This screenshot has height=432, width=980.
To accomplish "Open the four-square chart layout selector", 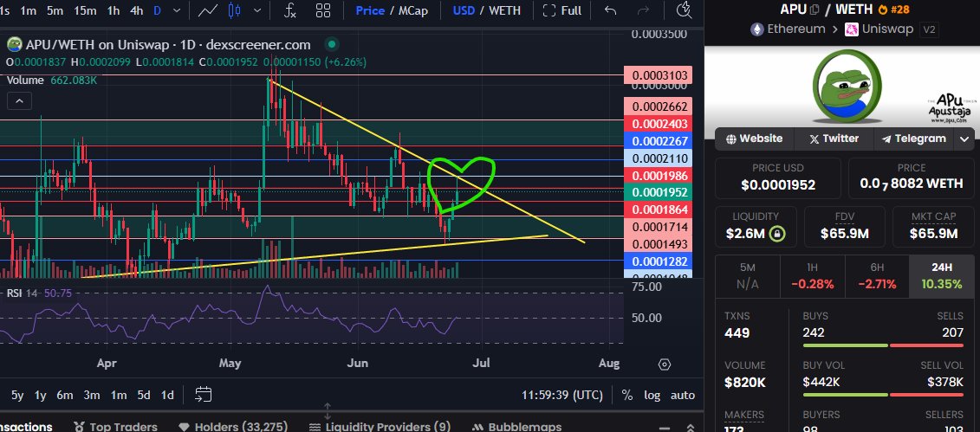I will [323, 10].
